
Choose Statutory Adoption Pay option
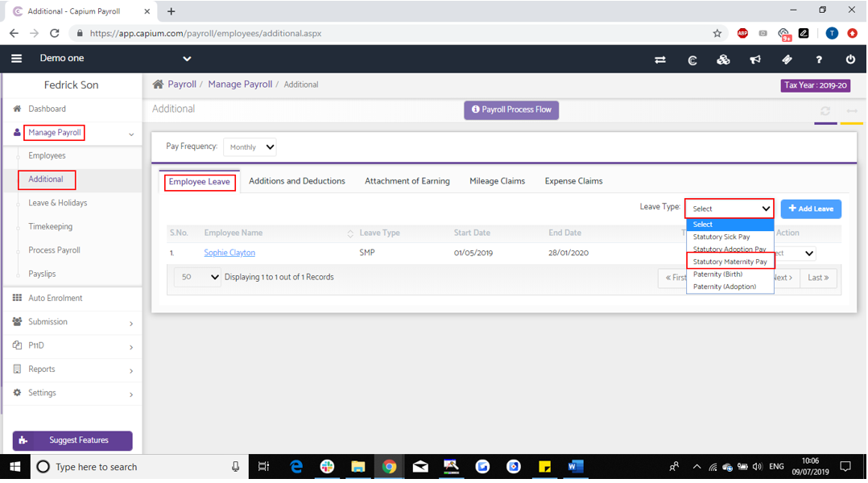tap(730, 249)
